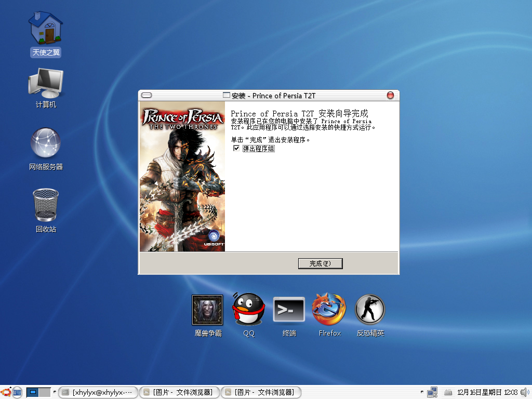Open the installer window menu button
Image resolution: width=532 pixels, height=399 pixels.
147,96
